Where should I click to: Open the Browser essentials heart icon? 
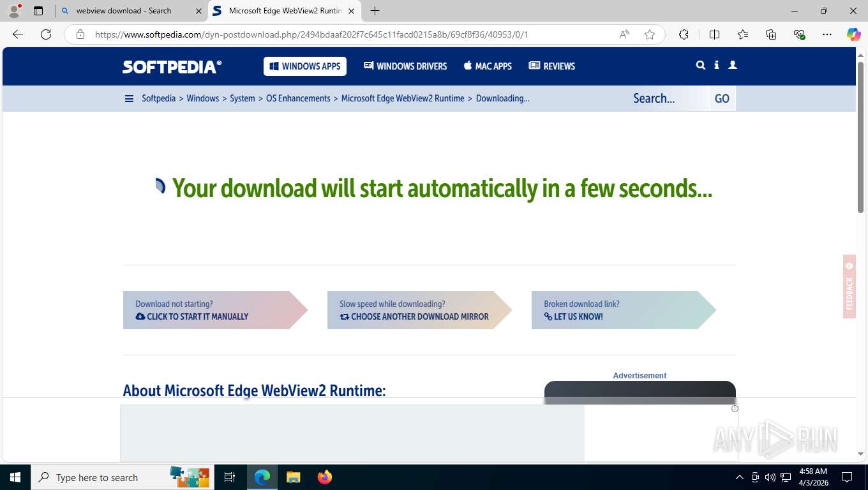pyautogui.click(x=799, y=34)
